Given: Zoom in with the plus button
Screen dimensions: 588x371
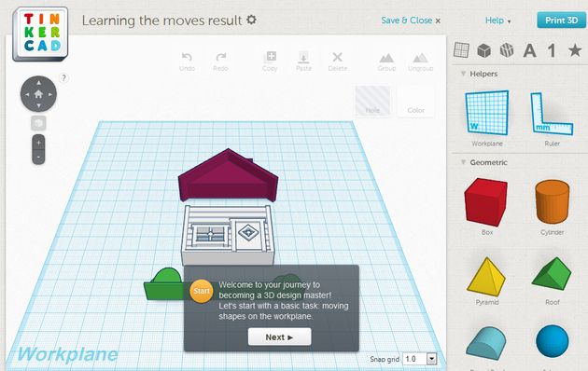Looking at the screenshot, I should point(38,143).
